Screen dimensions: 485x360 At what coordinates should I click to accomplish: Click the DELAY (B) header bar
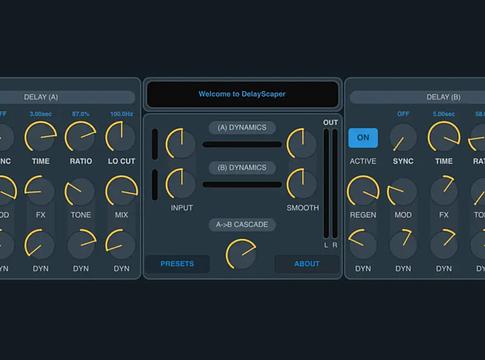pos(417,97)
